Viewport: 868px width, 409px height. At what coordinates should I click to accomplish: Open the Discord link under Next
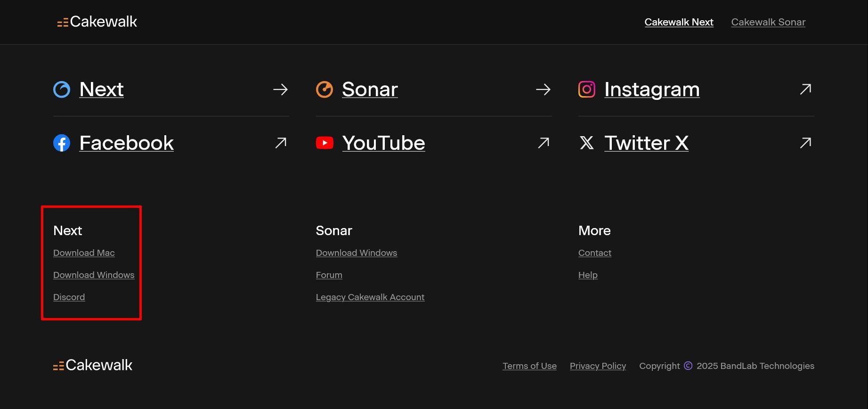coord(69,297)
